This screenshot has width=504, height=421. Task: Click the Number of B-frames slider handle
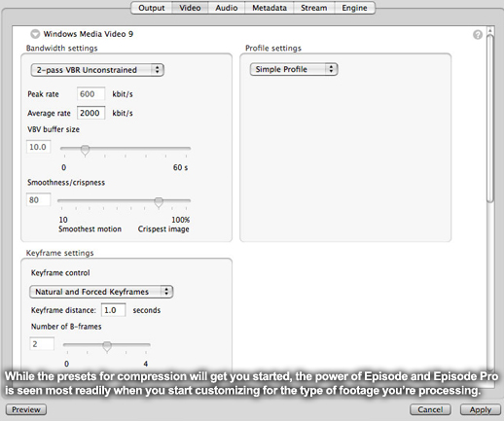[x=107, y=346]
